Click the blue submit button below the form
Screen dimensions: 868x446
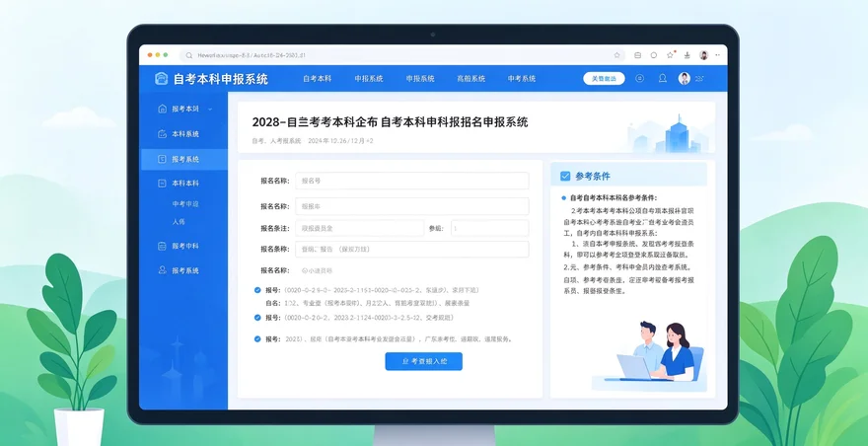tap(423, 361)
